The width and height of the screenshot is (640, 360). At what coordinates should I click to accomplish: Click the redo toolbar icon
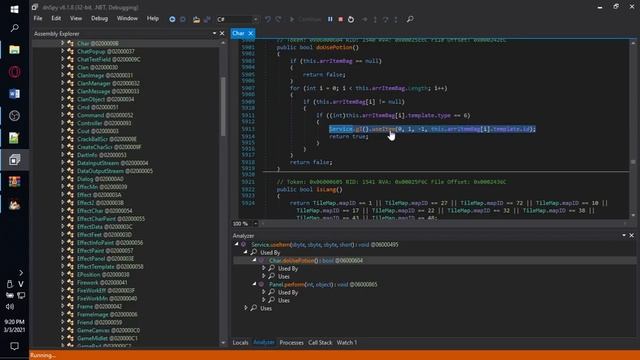pos(278,19)
